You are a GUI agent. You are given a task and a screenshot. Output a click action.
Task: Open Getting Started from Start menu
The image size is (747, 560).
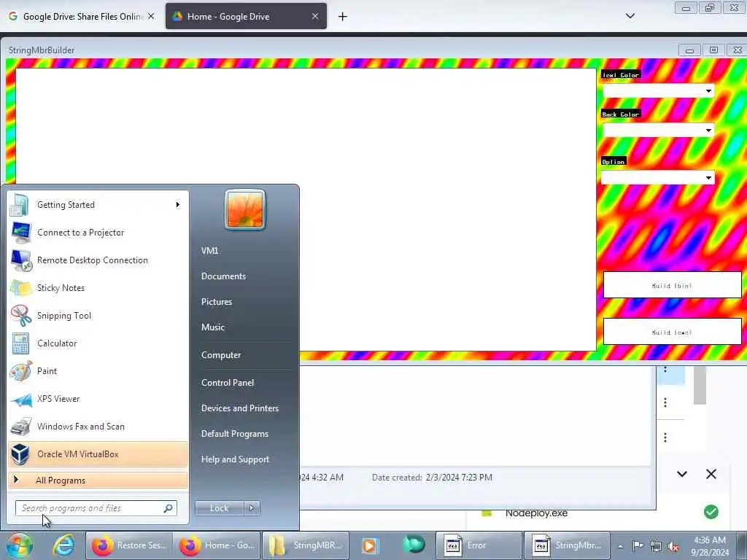coord(98,205)
